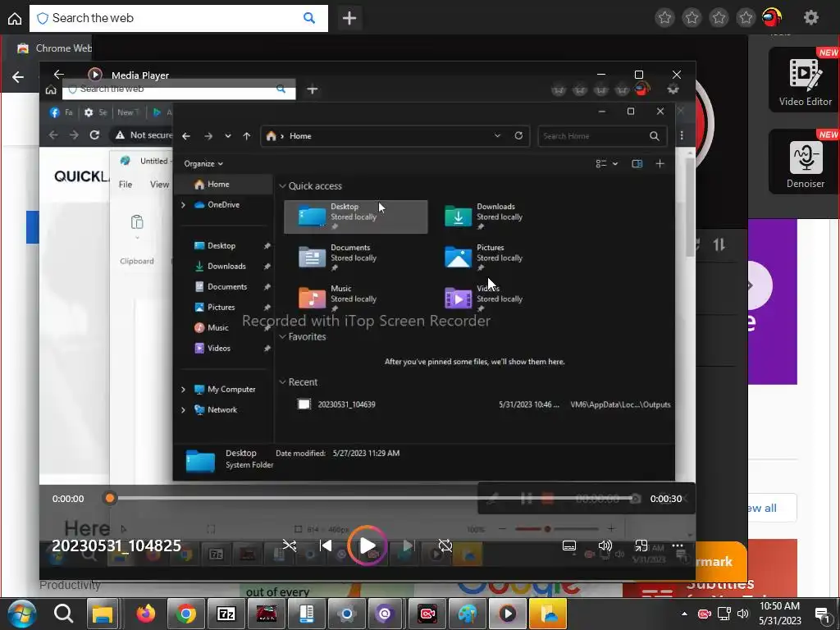
Task: Toggle shuffle in Media Player
Action: [x=290, y=546]
